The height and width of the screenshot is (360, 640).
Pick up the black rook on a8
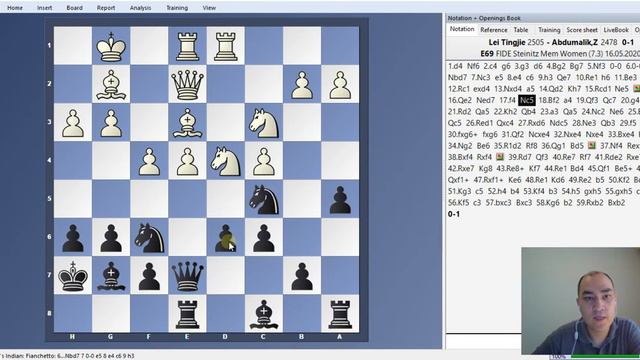pos(340,314)
